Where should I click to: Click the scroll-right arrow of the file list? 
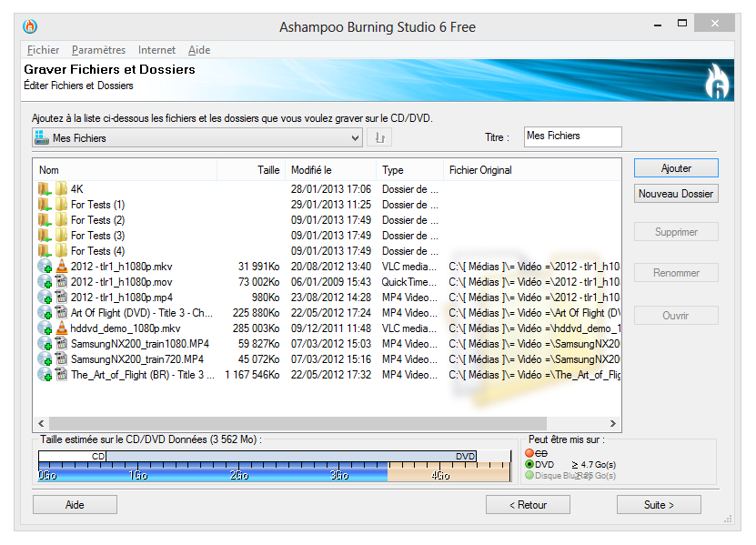tap(613, 423)
